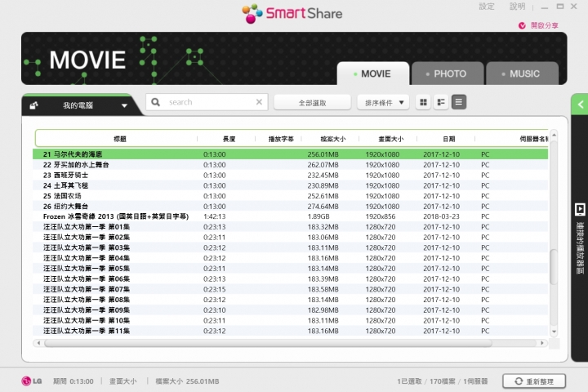Select the 第09集 episode row

(x=290, y=310)
